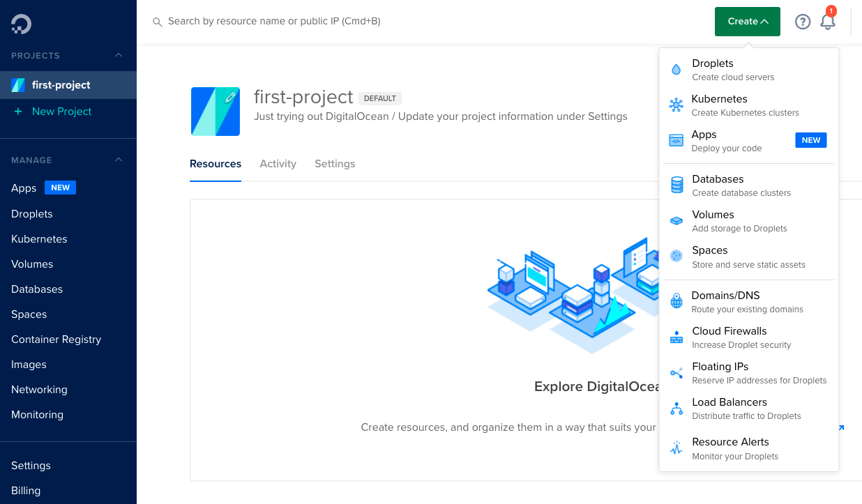Switch to the project Settings tab
862x504 pixels.
(x=335, y=164)
